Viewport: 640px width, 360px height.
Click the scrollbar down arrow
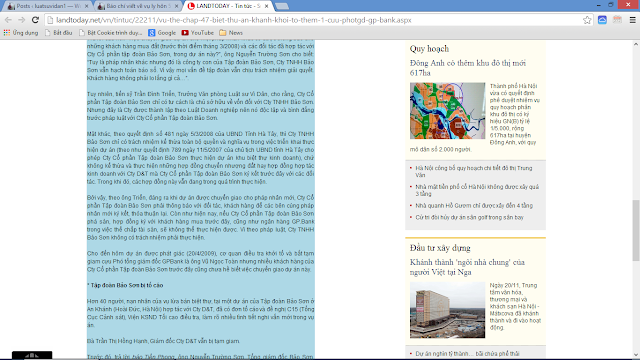(636, 355)
